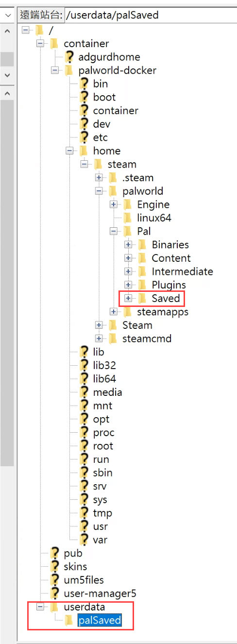Viewport: 237px width, 644px height.
Task: Click the sbin question-mark folder icon
Action: coord(85,473)
